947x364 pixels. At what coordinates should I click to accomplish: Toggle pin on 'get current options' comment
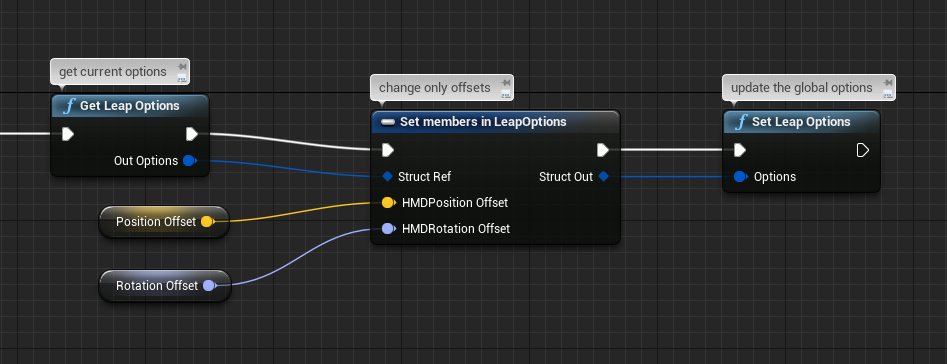[182, 66]
